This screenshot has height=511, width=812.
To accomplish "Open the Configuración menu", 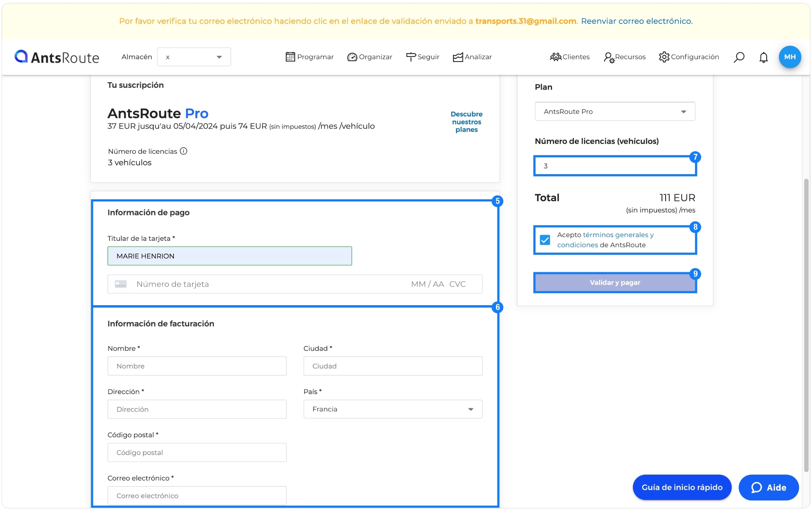I will tap(689, 57).
